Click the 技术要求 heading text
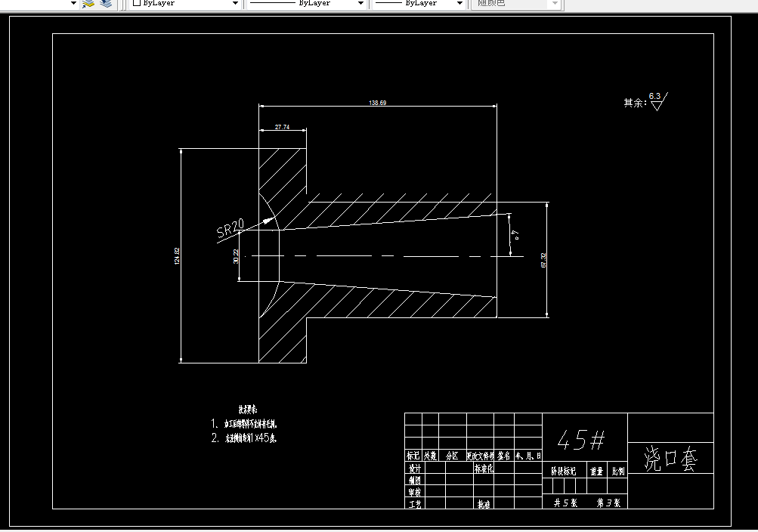Image resolution: width=758 pixels, height=532 pixels. [248, 410]
